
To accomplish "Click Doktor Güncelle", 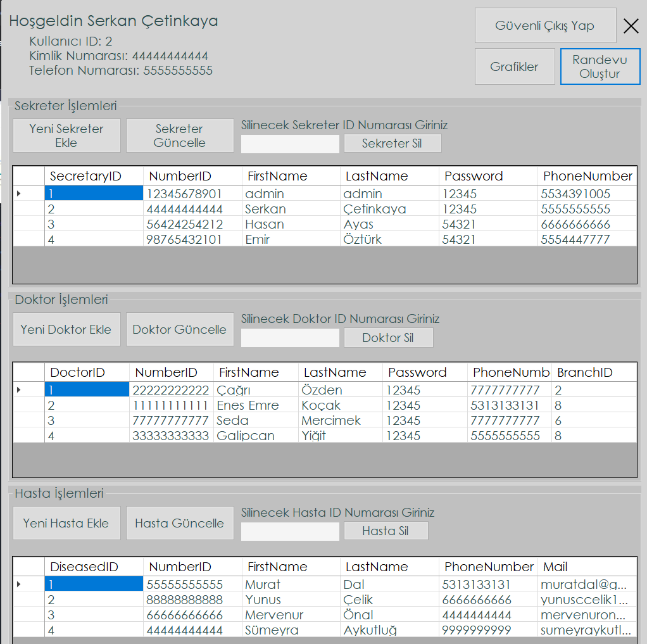I will point(180,329).
